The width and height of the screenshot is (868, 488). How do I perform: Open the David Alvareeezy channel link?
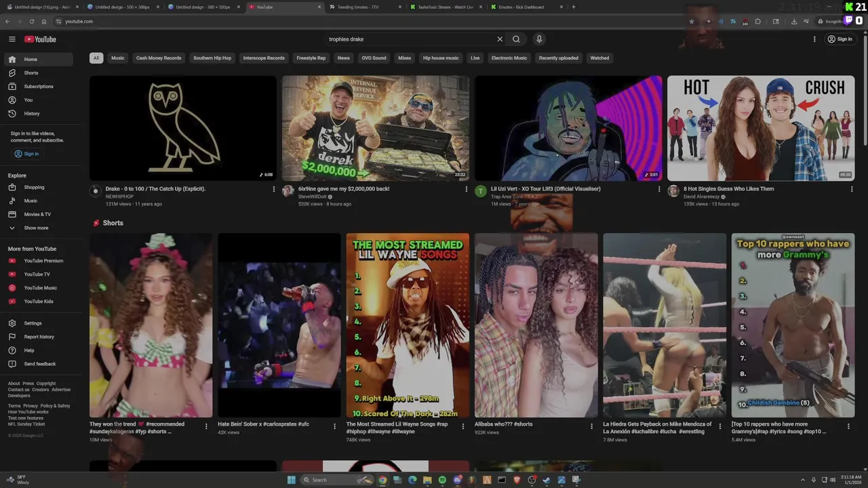click(702, 197)
